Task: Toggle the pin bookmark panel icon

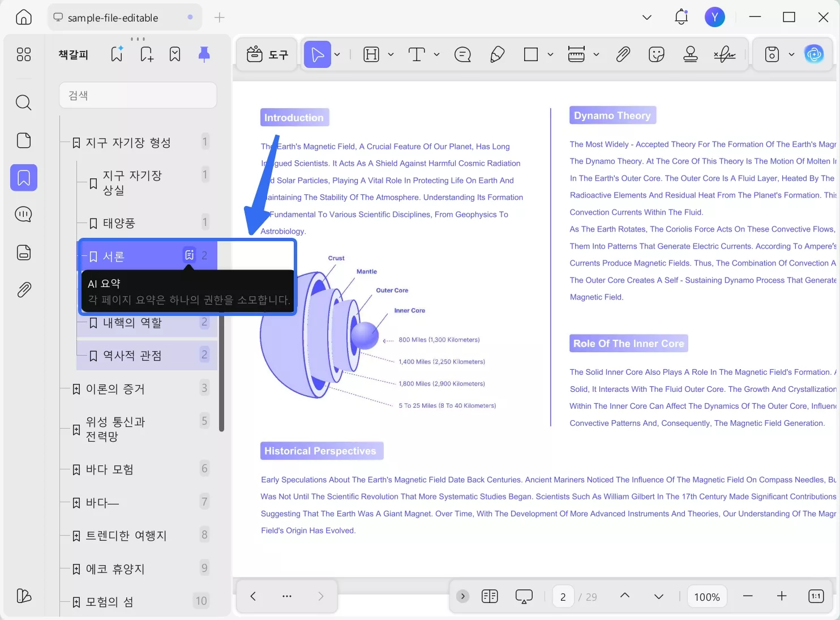Action: (x=204, y=54)
